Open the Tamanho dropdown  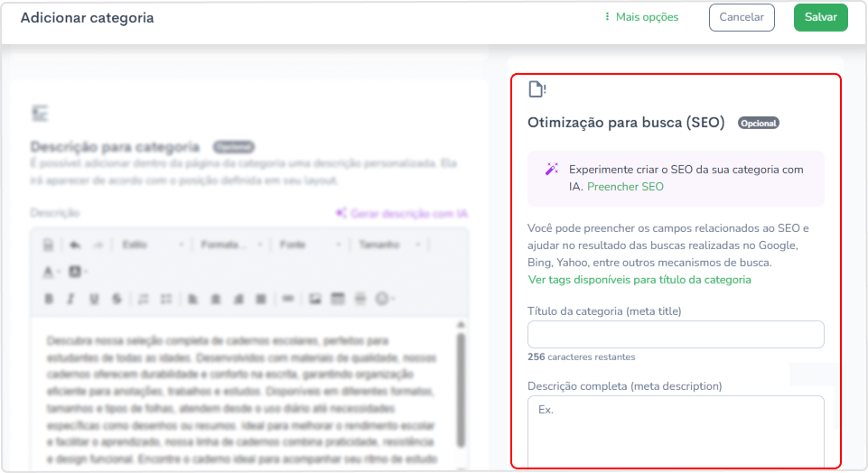389,245
